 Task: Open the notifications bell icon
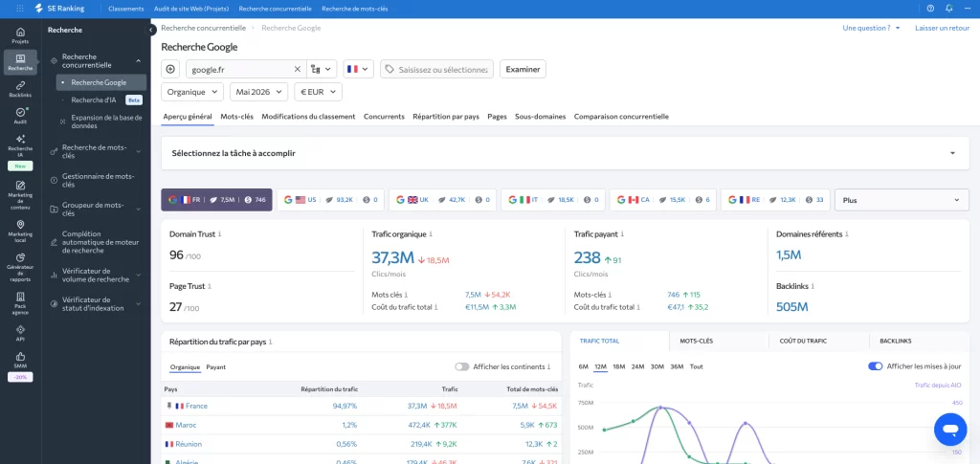[x=949, y=9]
